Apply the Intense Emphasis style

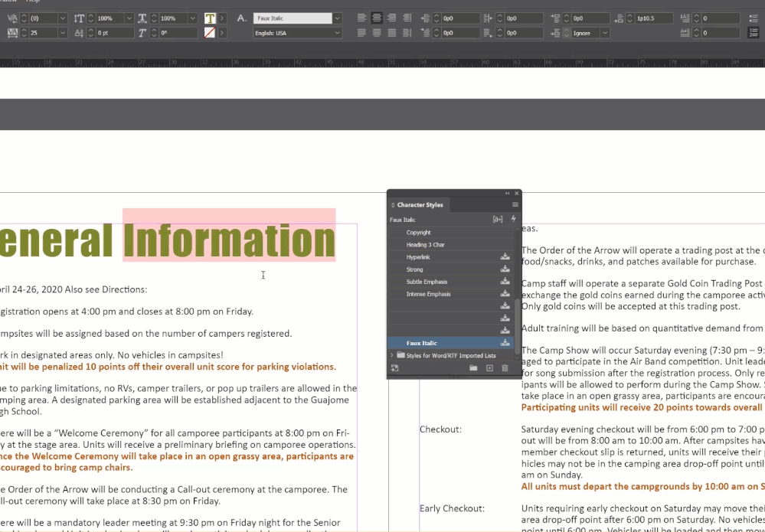pos(451,294)
